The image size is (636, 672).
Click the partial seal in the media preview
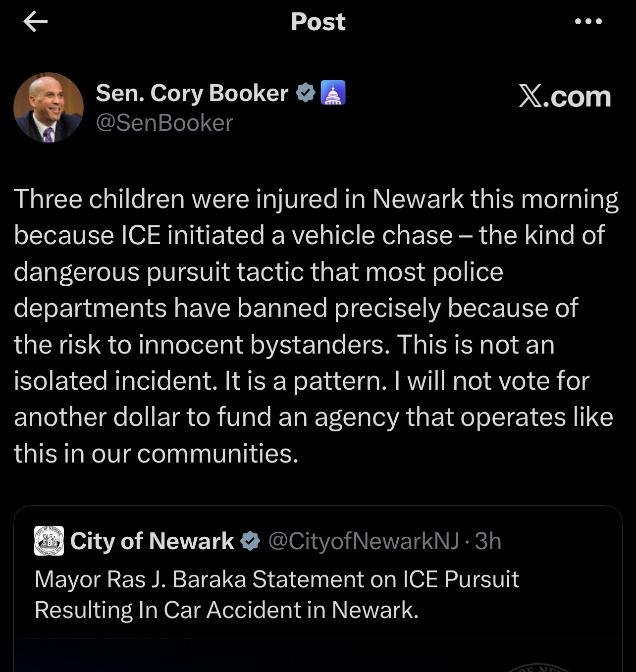[540, 667]
